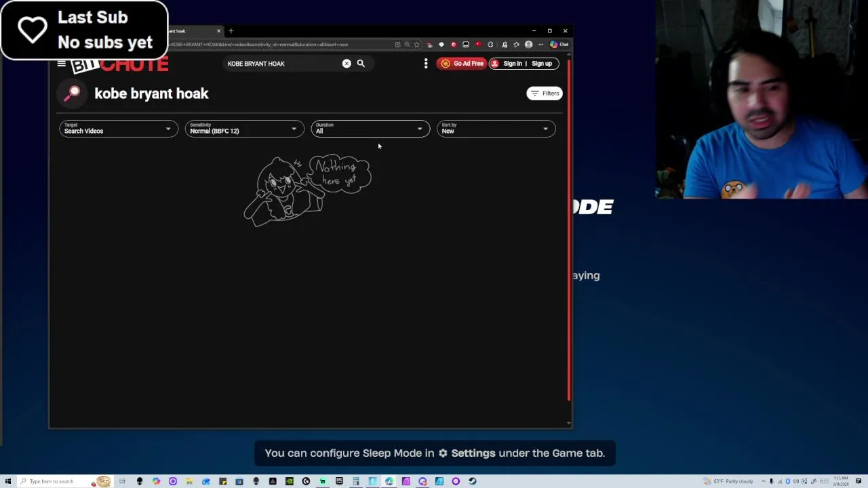Click the system clock in the tray
Viewport: 868px width, 488px height.
840,481
